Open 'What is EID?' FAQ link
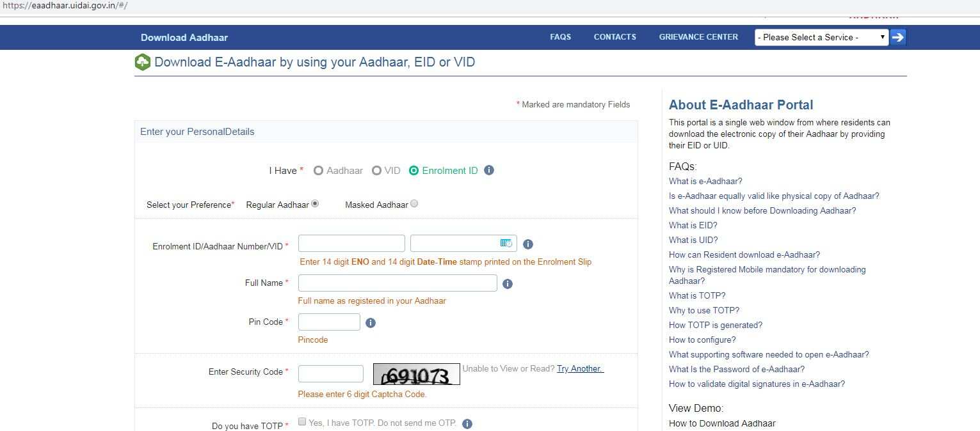 [693, 225]
